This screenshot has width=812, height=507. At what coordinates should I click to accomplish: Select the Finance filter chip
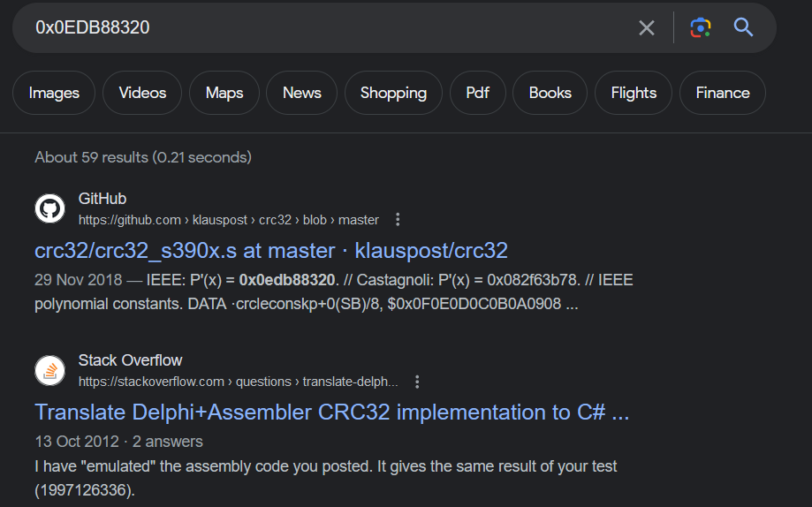722,93
